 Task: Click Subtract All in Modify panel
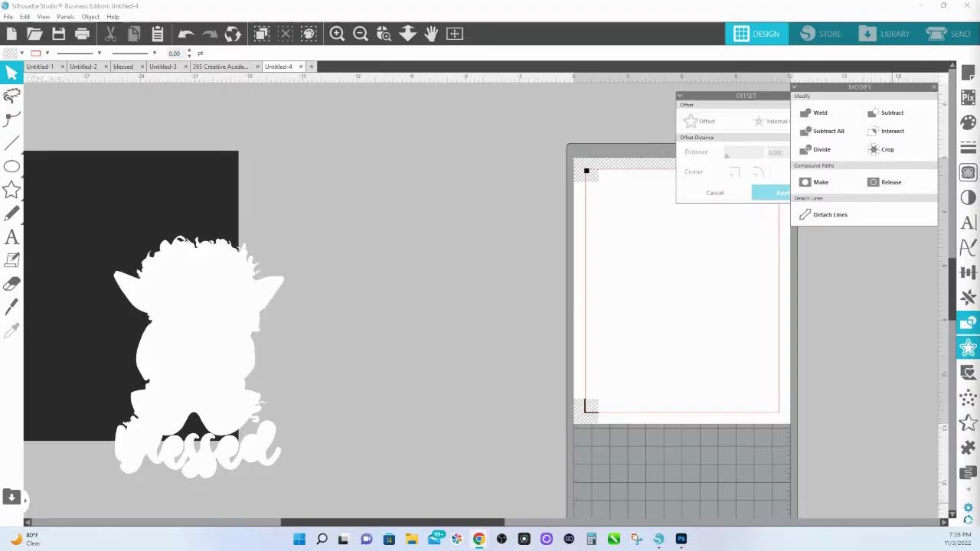(822, 131)
